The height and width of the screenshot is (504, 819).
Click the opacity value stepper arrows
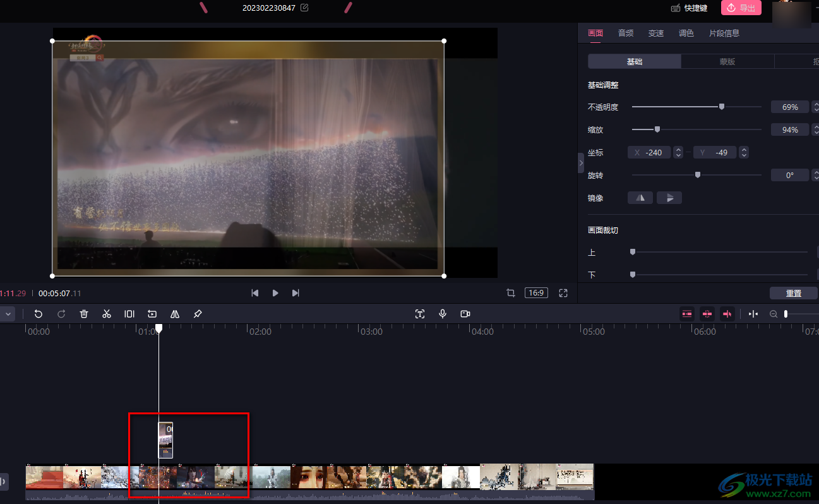(x=815, y=107)
